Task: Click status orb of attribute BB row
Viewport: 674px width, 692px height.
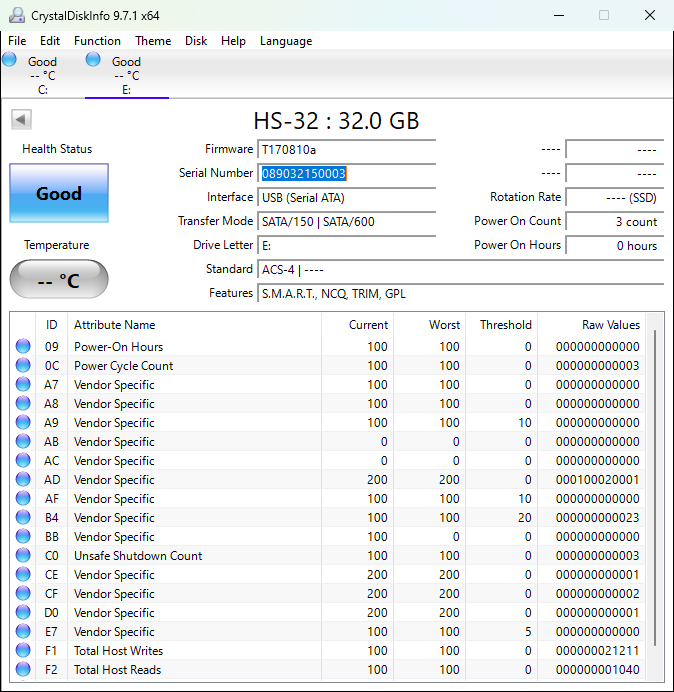Action: pyautogui.click(x=23, y=536)
